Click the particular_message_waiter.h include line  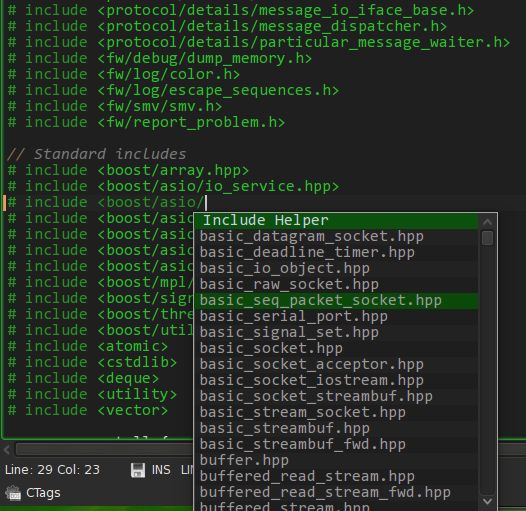259,42
